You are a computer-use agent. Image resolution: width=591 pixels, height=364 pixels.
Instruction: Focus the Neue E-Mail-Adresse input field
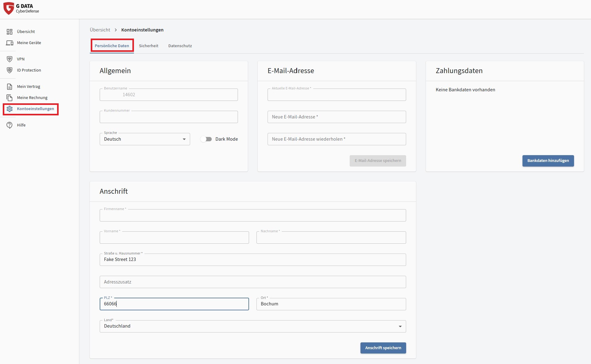(336, 117)
